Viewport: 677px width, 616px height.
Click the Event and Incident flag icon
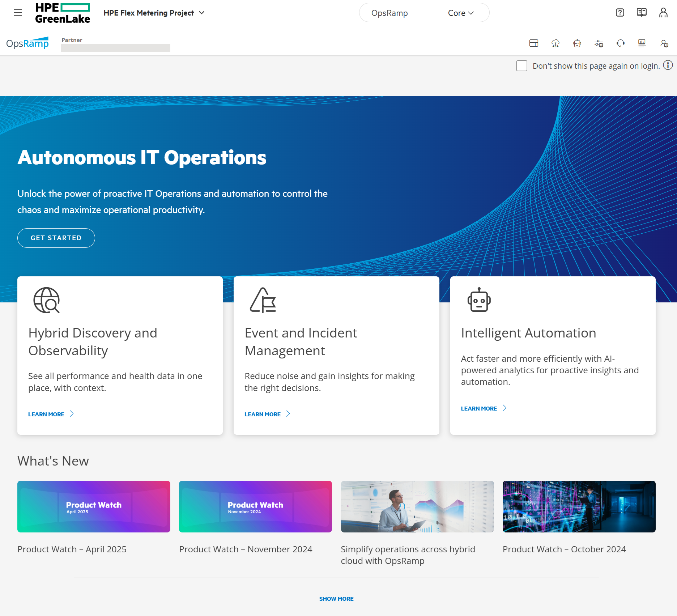click(263, 300)
